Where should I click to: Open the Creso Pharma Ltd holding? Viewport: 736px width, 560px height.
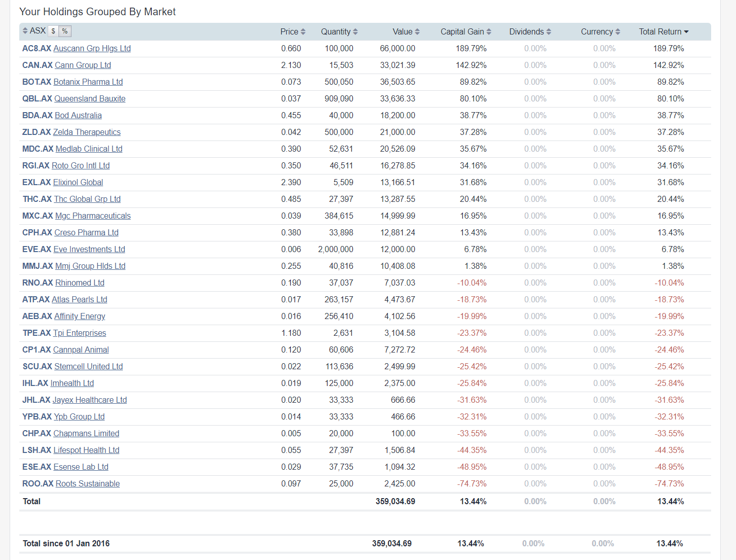tap(86, 232)
